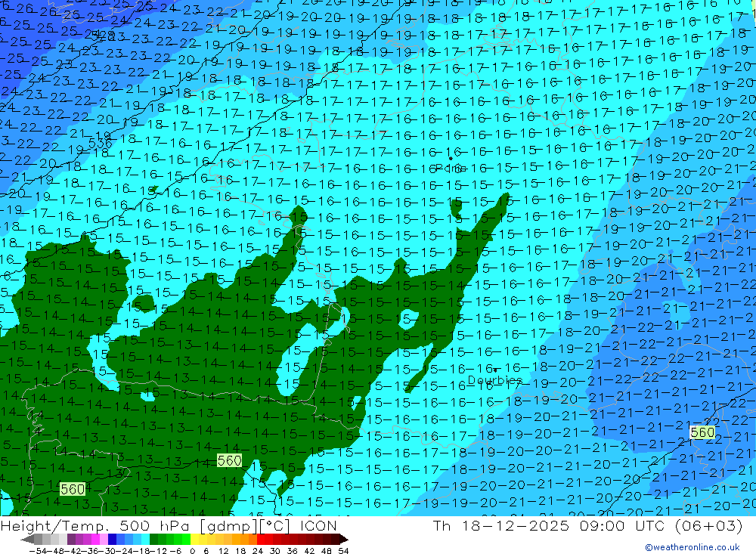
Task: Click the dark blue legend swatch above -30
Action: [112, 539]
